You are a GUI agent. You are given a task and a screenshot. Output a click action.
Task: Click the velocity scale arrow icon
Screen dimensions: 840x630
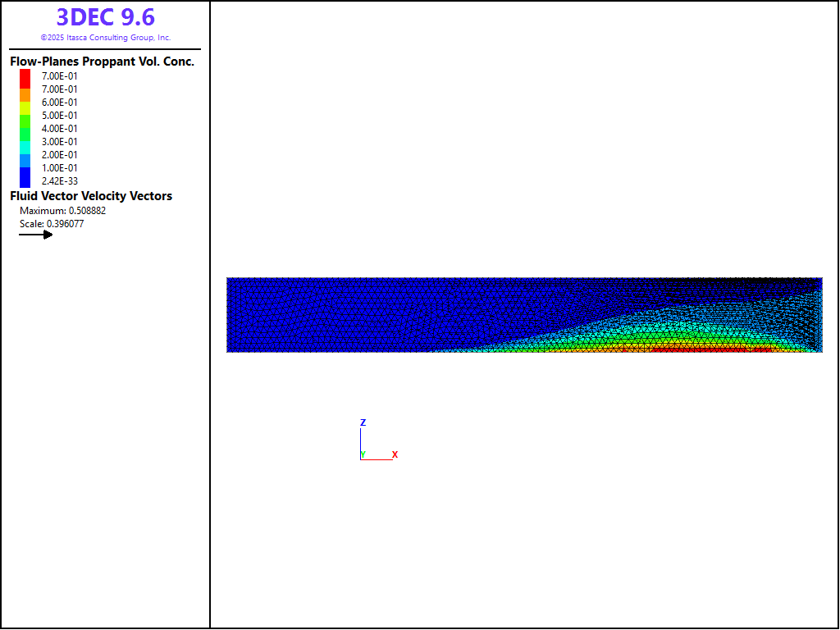coord(36,235)
